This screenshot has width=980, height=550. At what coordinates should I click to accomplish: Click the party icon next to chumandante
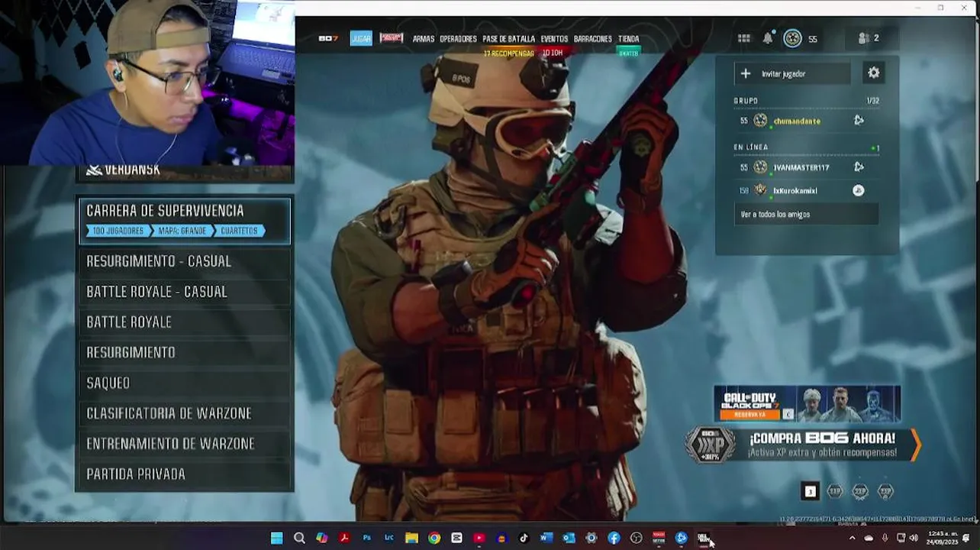tap(859, 121)
